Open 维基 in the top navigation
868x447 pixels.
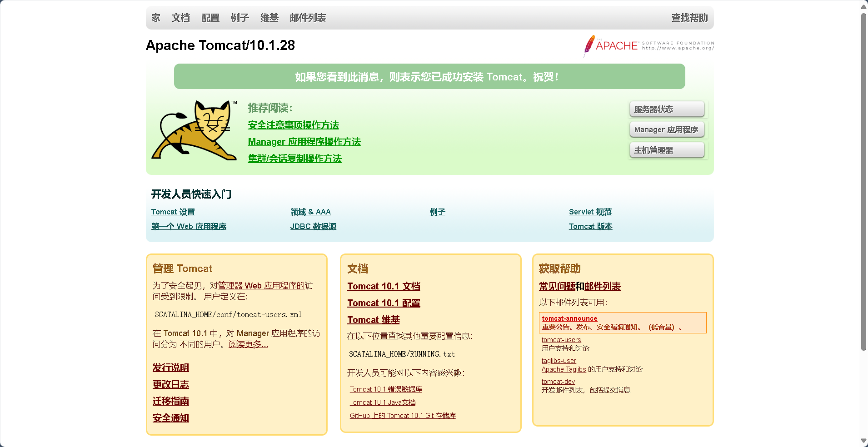point(269,18)
